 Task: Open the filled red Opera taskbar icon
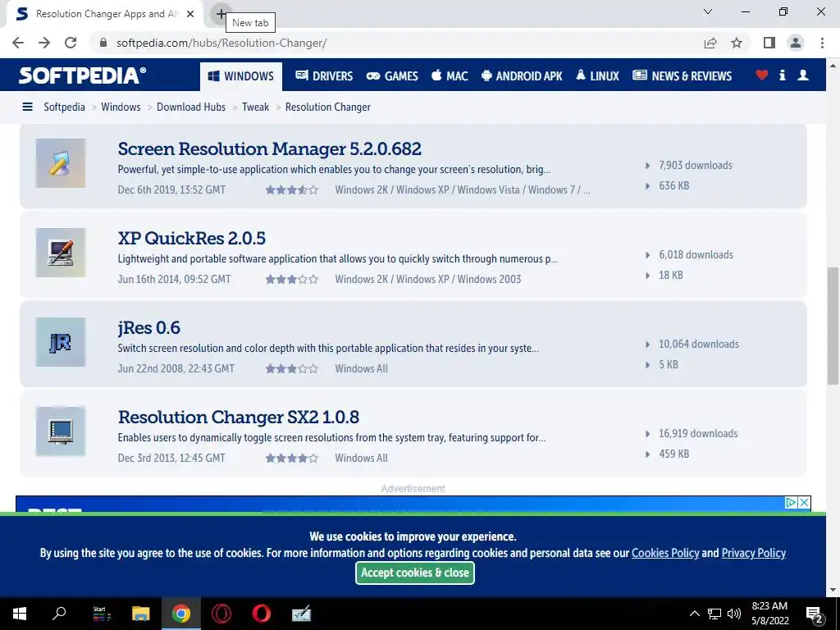pos(262,614)
